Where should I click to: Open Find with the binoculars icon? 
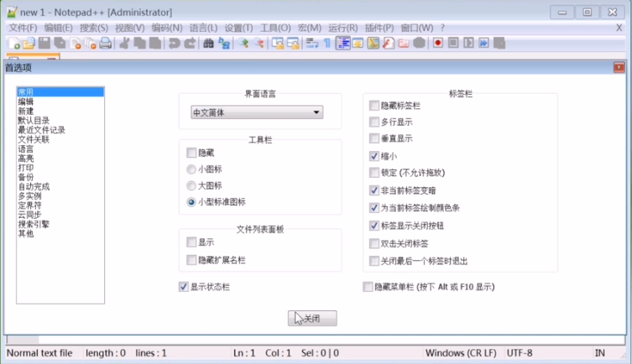208,43
